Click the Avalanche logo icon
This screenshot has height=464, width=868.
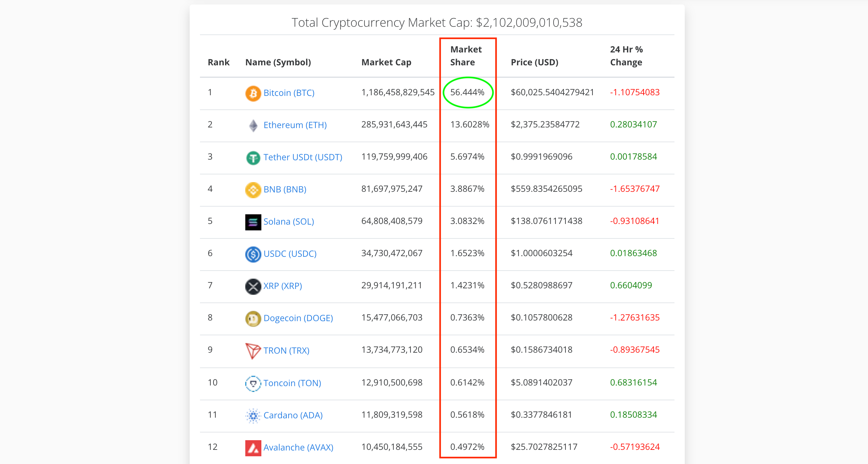point(253,448)
